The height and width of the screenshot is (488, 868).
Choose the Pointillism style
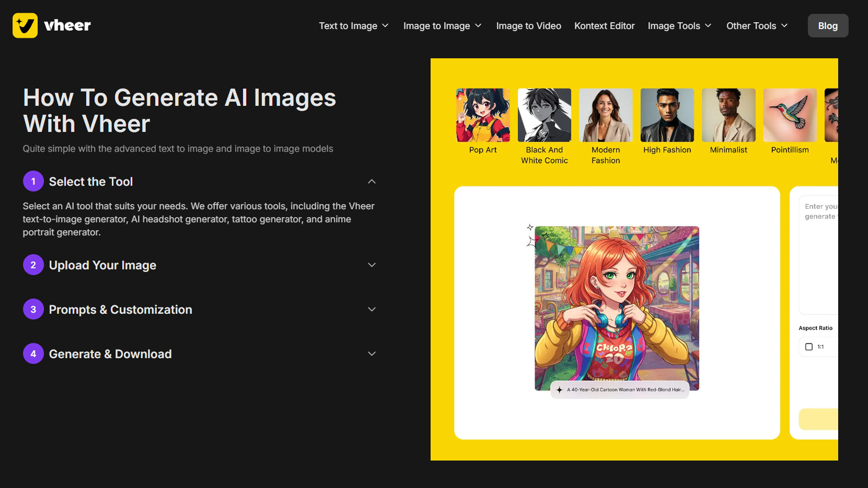point(789,114)
